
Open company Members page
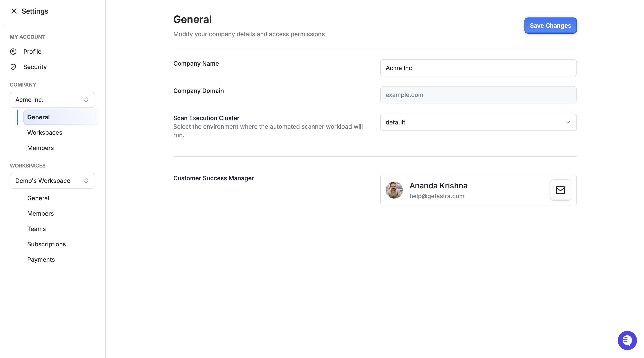(40, 148)
